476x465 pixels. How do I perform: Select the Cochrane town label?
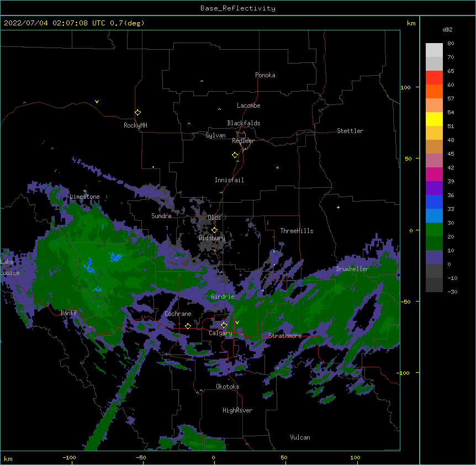(178, 314)
